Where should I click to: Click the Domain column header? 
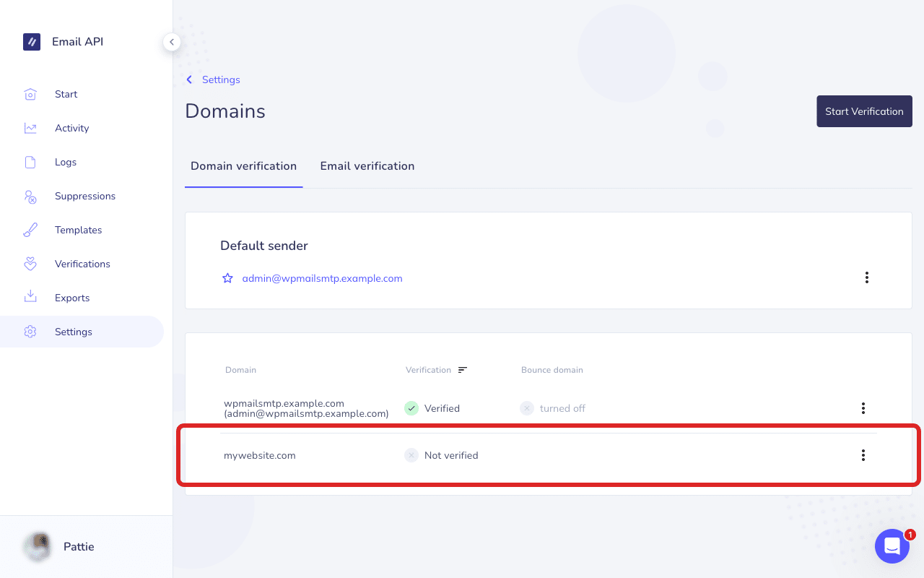click(x=240, y=370)
